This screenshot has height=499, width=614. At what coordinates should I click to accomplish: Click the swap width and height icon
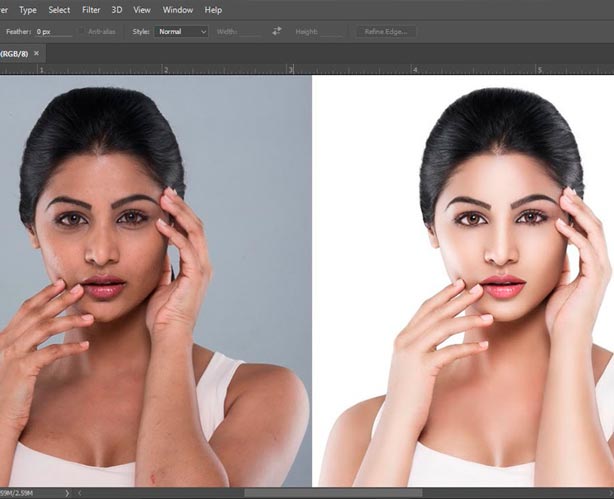[277, 31]
